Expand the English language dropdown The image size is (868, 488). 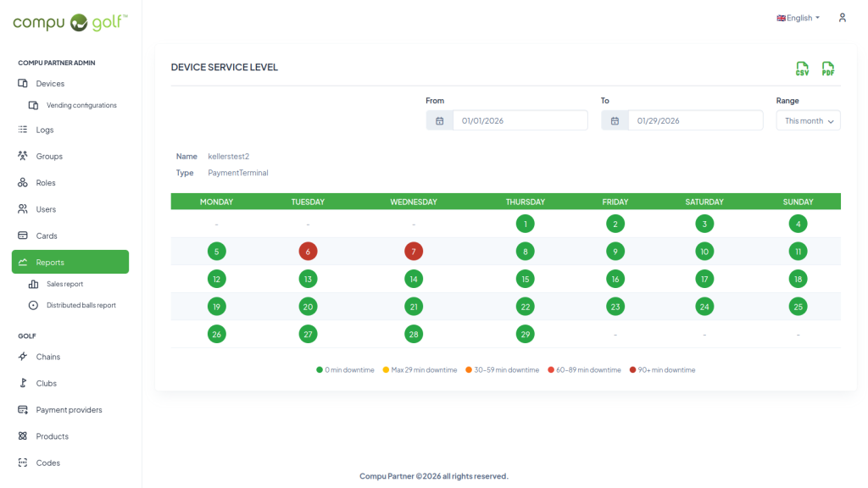(x=798, y=18)
